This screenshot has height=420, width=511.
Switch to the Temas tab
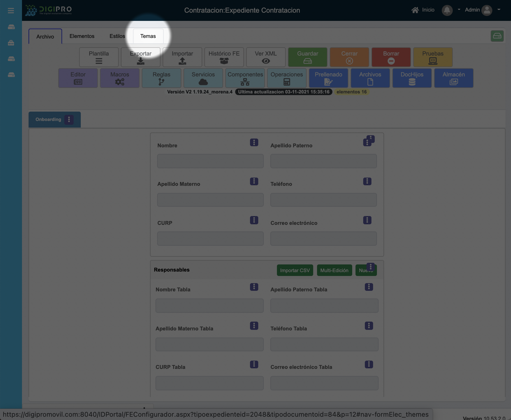click(x=148, y=36)
